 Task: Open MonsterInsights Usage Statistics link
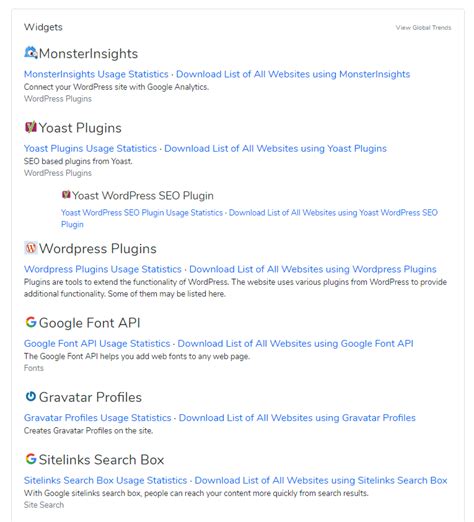click(96, 74)
